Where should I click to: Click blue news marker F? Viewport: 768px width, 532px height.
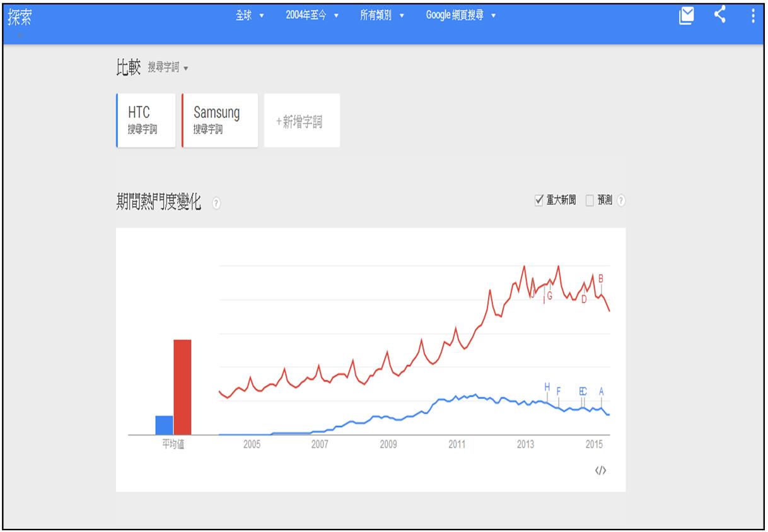(559, 391)
